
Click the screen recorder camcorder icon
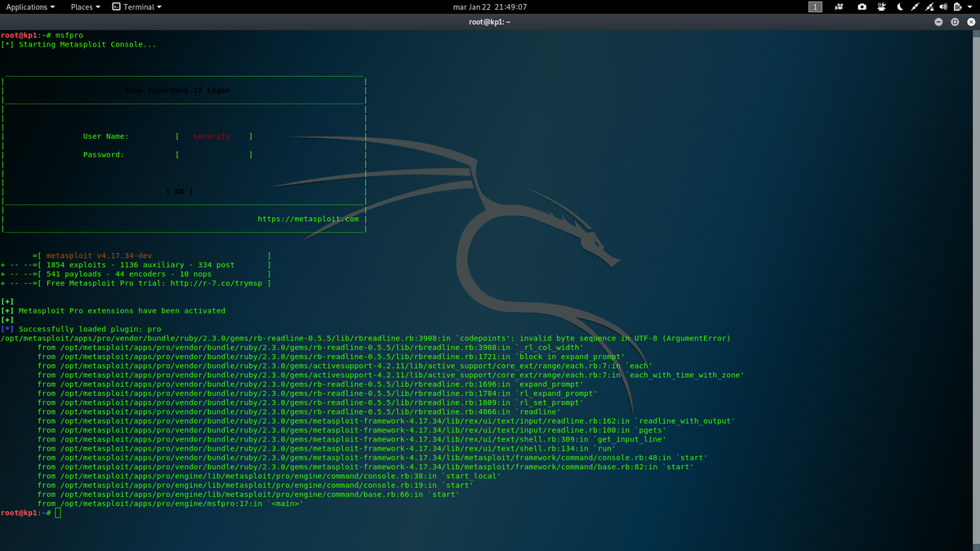pos(839,7)
